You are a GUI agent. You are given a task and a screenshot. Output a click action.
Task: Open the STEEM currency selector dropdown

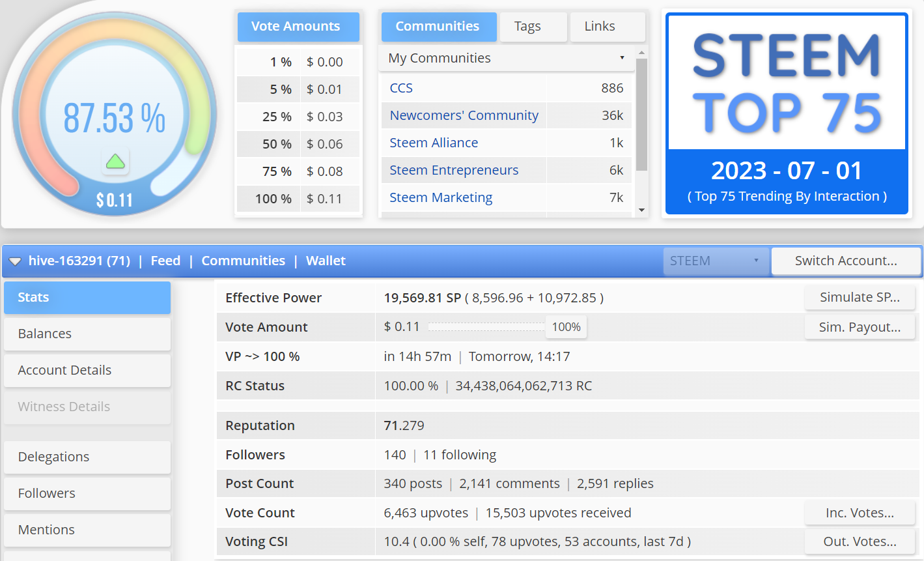click(715, 261)
